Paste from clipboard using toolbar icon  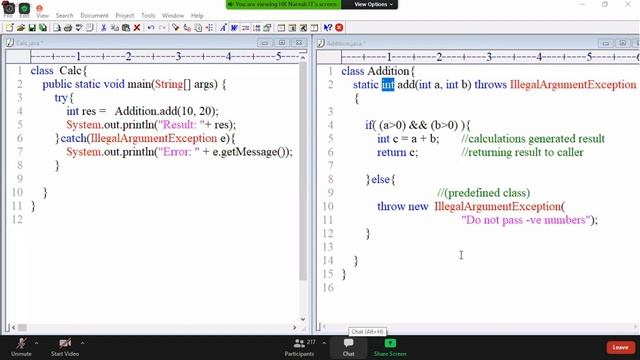click(x=126, y=28)
